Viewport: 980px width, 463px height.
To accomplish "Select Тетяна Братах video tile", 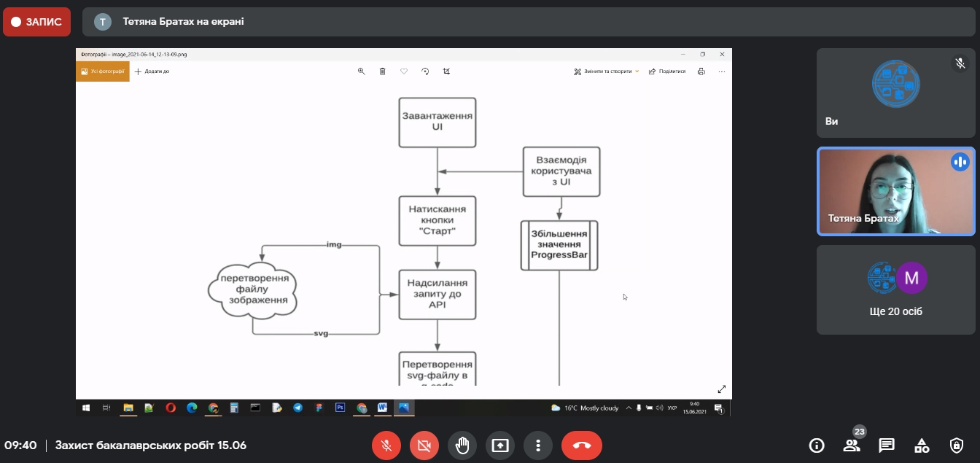I will point(895,192).
